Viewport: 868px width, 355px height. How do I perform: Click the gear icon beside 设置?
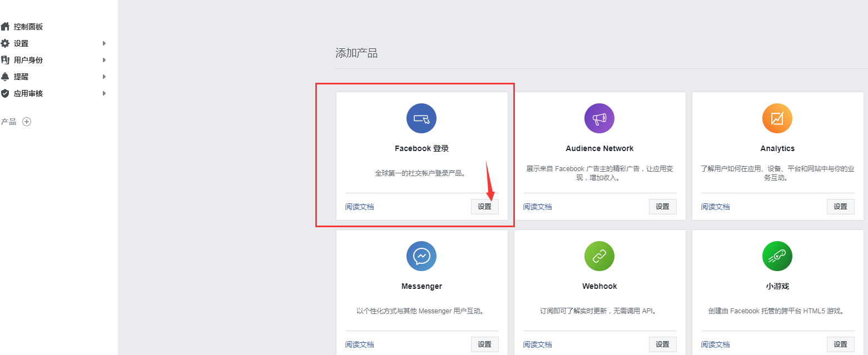[x=5, y=43]
